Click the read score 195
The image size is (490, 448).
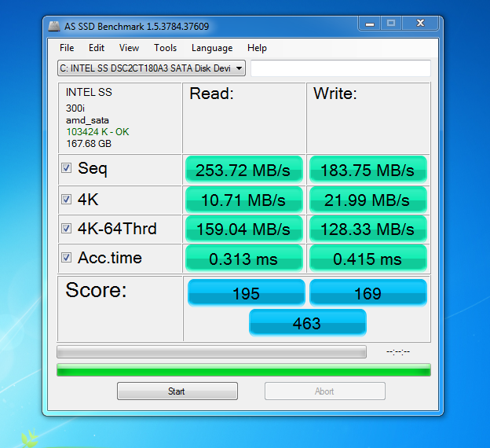tap(247, 293)
